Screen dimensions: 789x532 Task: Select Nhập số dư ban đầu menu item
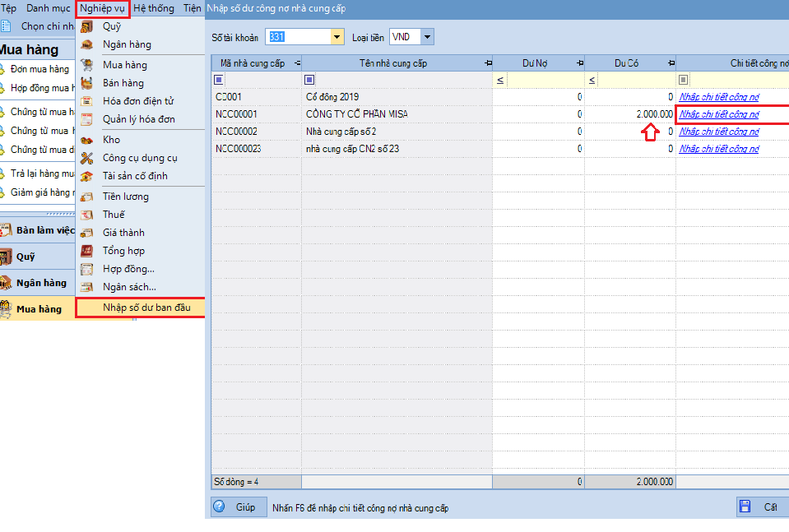coord(146,308)
